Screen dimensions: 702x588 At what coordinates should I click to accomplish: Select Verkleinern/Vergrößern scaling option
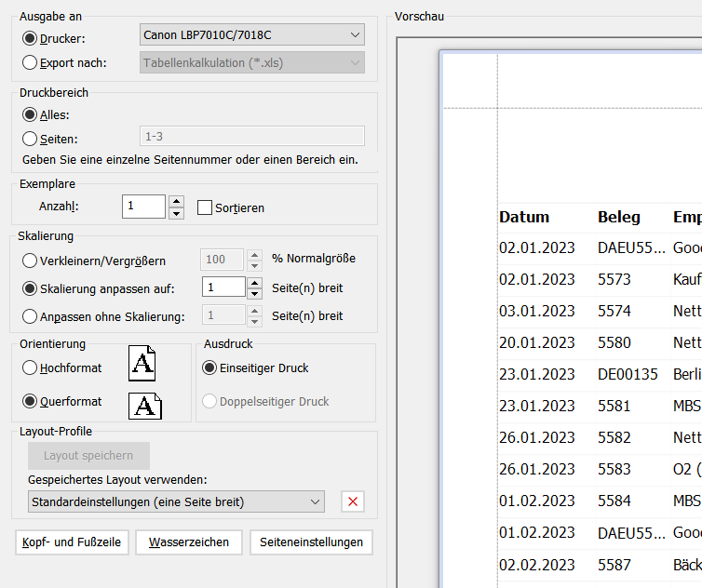tap(30, 261)
